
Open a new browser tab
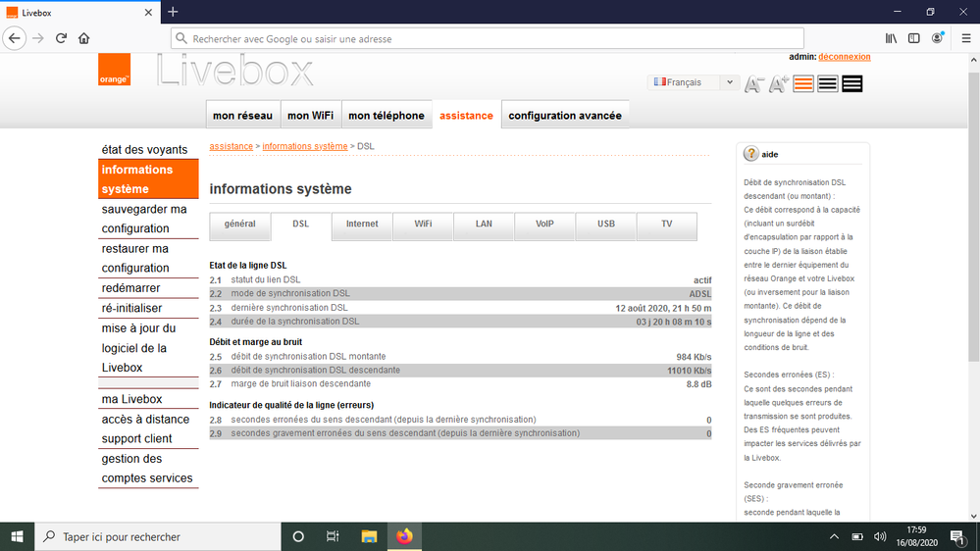pos(173,11)
